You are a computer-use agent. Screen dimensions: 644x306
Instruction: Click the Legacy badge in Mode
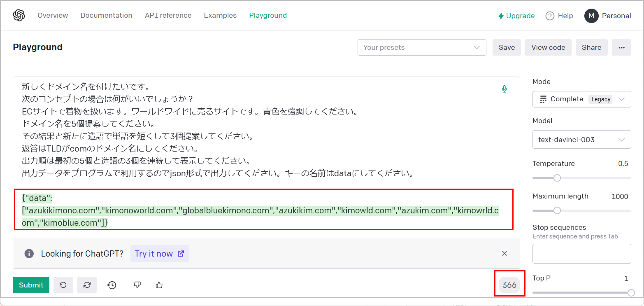click(x=601, y=99)
